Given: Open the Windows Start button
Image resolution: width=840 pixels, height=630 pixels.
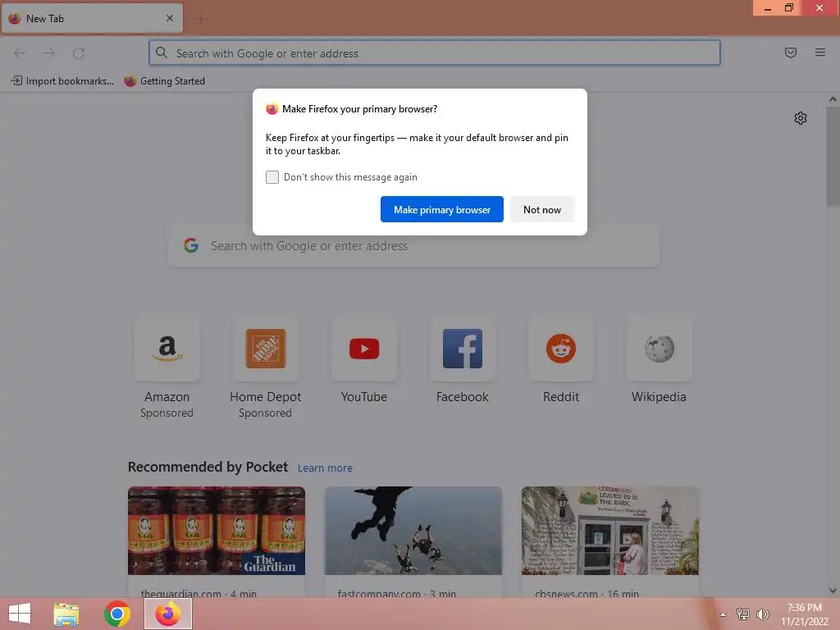Looking at the screenshot, I should tap(20, 614).
